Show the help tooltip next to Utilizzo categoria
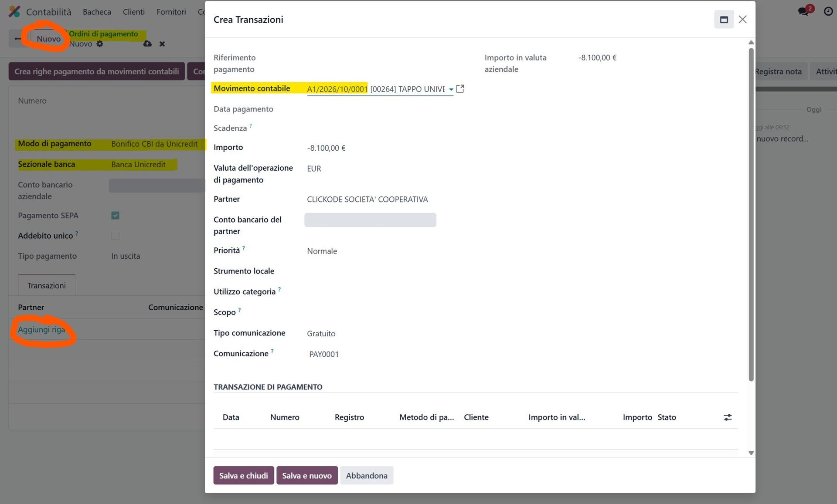The image size is (837, 504). (279, 289)
